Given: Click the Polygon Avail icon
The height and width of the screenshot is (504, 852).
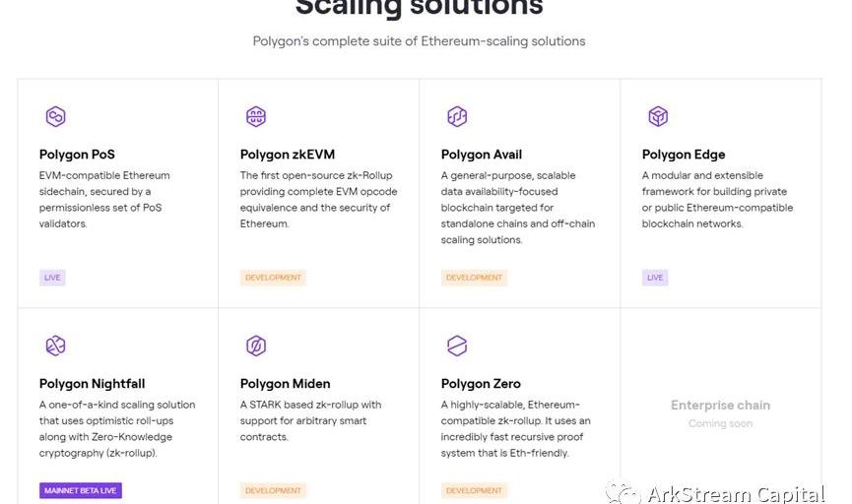Looking at the screenshot, I should (457, 117).
